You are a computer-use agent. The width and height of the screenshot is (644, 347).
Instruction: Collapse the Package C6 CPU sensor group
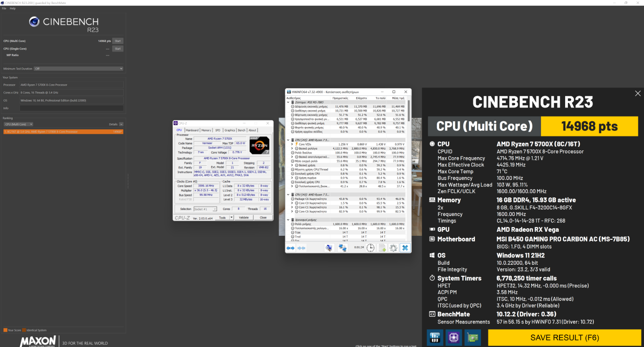coord(288,195)
